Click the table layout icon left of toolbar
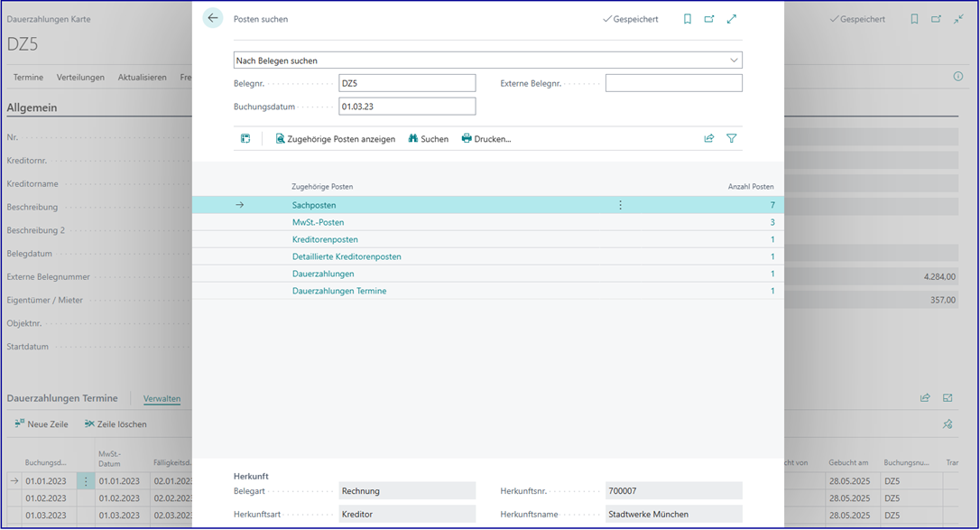 click(245, 138)
